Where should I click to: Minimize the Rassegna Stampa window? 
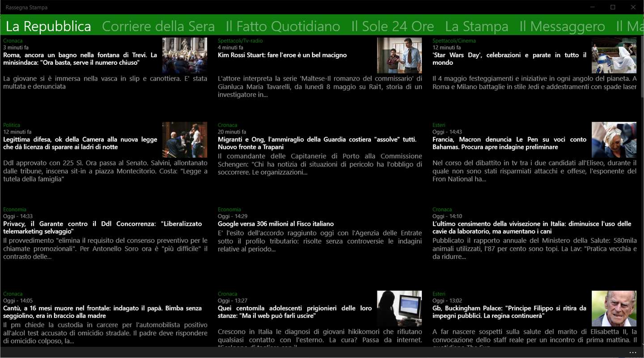click(x=592, y=7)
